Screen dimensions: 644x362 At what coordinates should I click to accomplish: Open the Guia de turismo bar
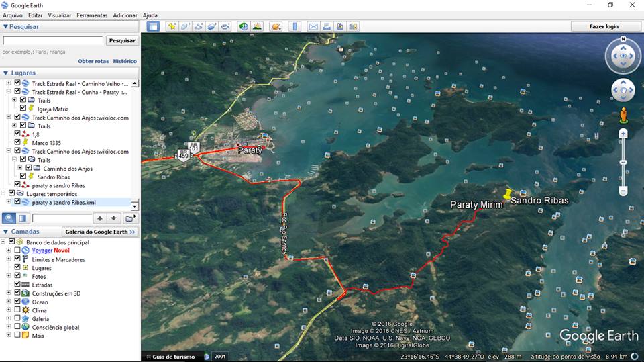tap(173, 357)
